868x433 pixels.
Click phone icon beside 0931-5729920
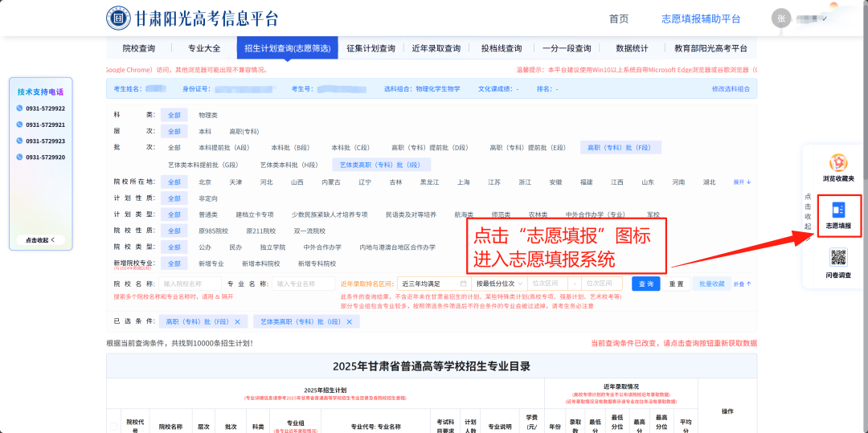[x=20, y=157]
